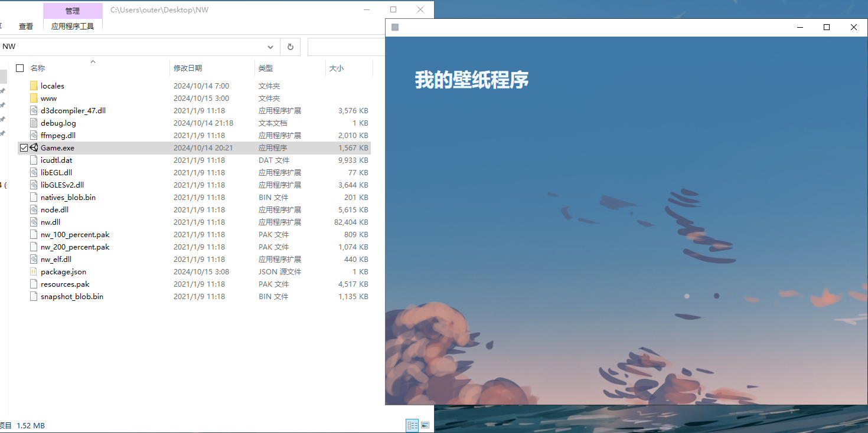Click the d3dcompiler_47.dll file icon
Viewport: 868px width, 433px height.
click(34, 111)
